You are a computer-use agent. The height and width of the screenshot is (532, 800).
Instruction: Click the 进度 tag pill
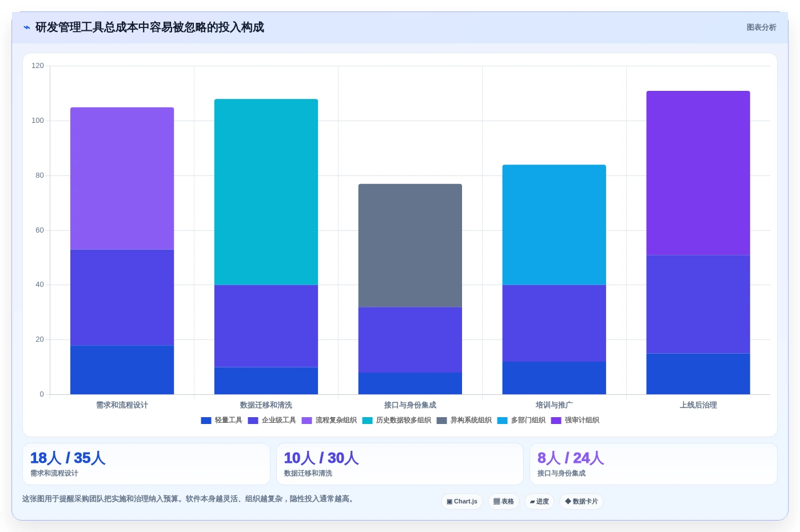pos(539,502)
